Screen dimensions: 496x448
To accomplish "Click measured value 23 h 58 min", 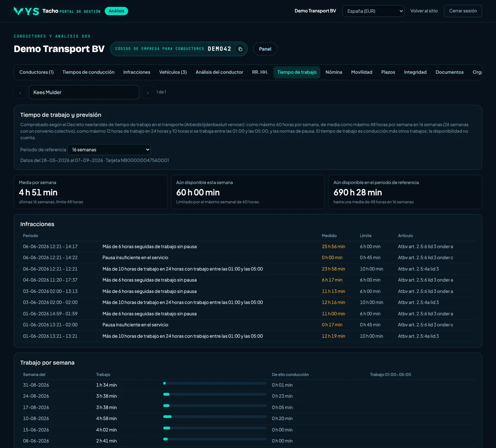I will tap(333, 269).
